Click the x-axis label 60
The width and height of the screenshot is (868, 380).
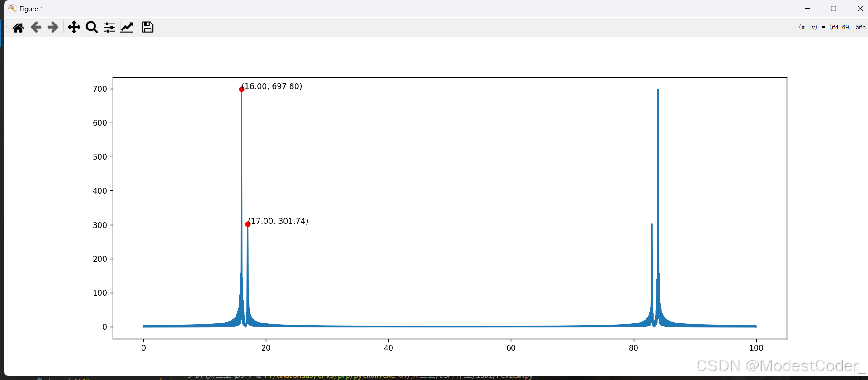pos(511,348)
